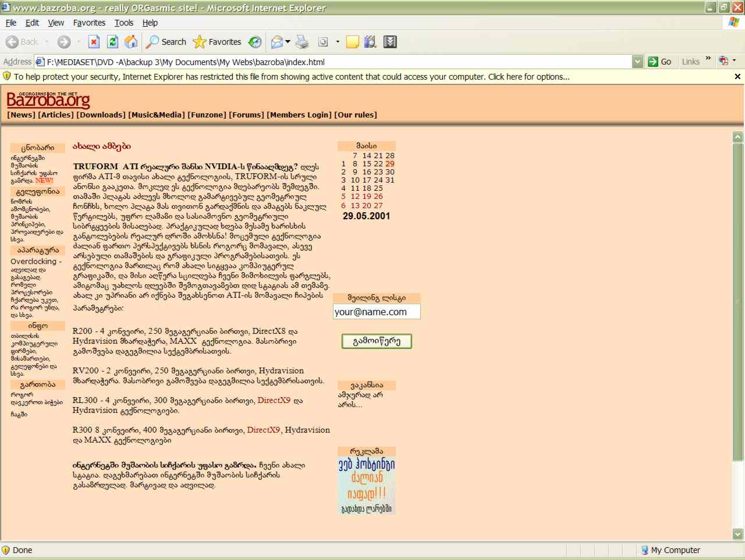745x560 pixels.
Task: Click the PDF converter toolbar icon
Action: pos(723,60)
